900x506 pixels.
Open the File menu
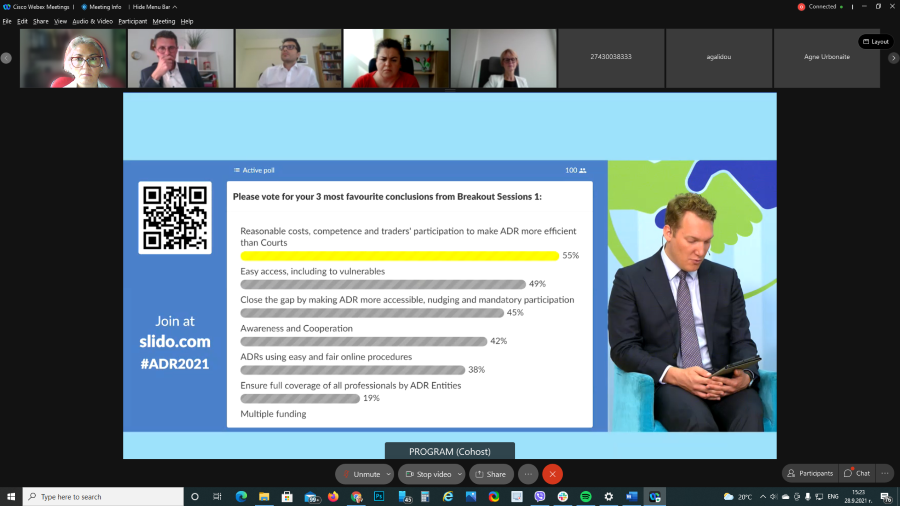(x=7, y=21)
